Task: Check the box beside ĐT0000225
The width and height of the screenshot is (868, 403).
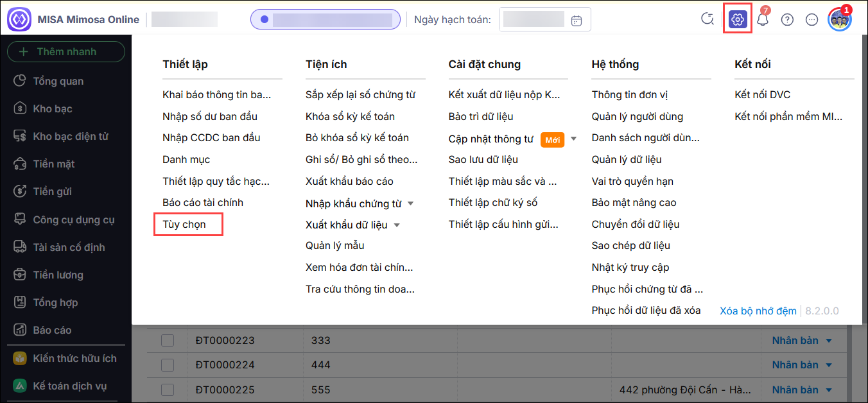Action: point(168,390)
